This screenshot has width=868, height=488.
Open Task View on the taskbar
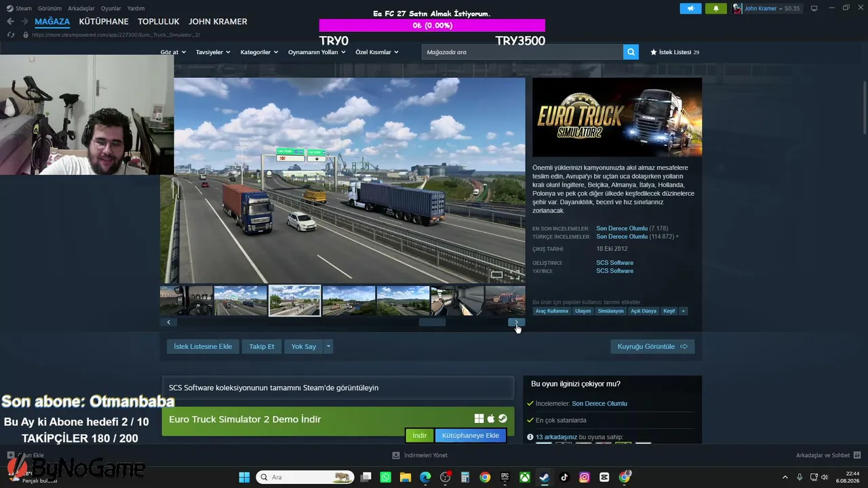(x=366, y=477)
